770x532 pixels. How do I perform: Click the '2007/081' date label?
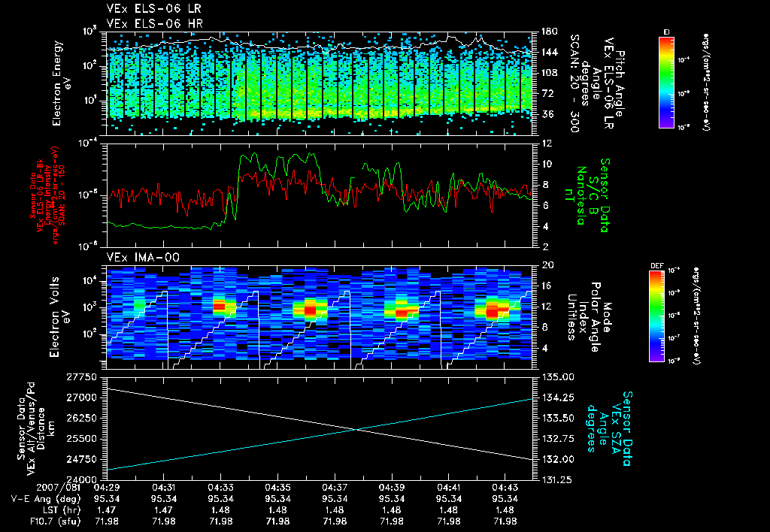(59, 488)
